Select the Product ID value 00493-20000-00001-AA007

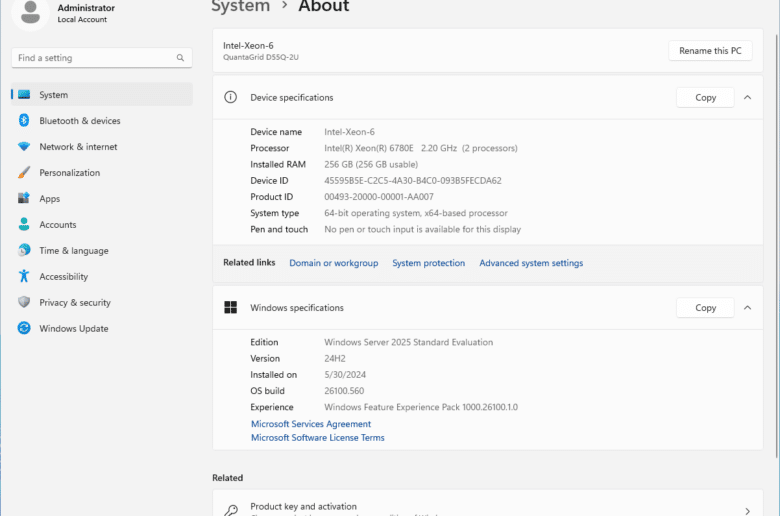(x=379, y=197)
